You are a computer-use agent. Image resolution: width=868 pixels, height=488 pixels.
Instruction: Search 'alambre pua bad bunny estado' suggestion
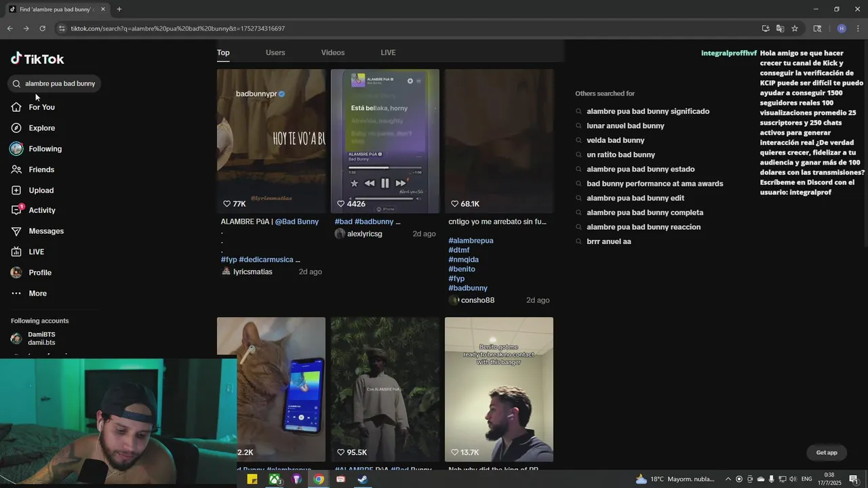[x=640, y=169]
